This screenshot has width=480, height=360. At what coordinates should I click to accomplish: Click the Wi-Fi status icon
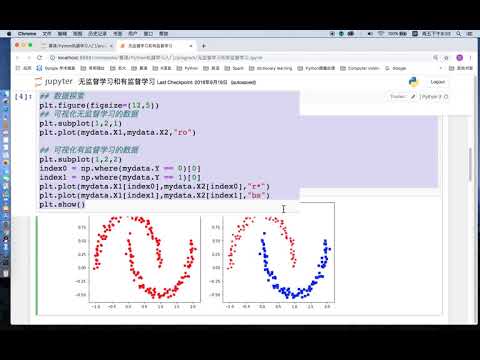click(381, 34)
